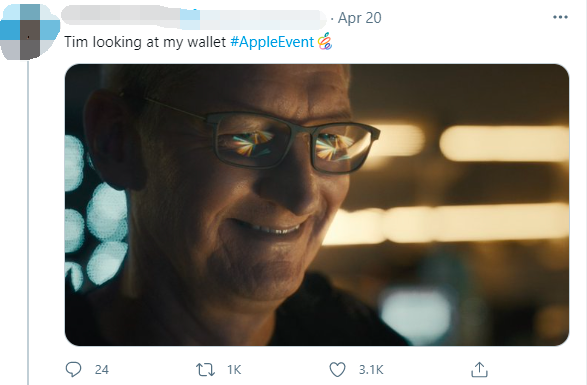The width and height of the screenshot is (587, 385).
Task: Click the colorful Apple logo hashflag emoji
Action: click(325, 41)
